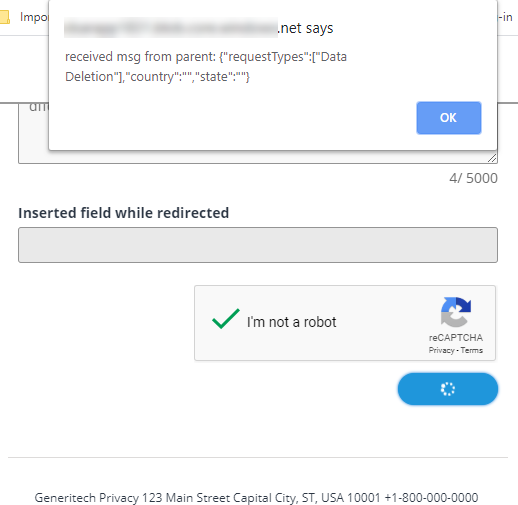Click the blue loading submit button

pos(448,389)
